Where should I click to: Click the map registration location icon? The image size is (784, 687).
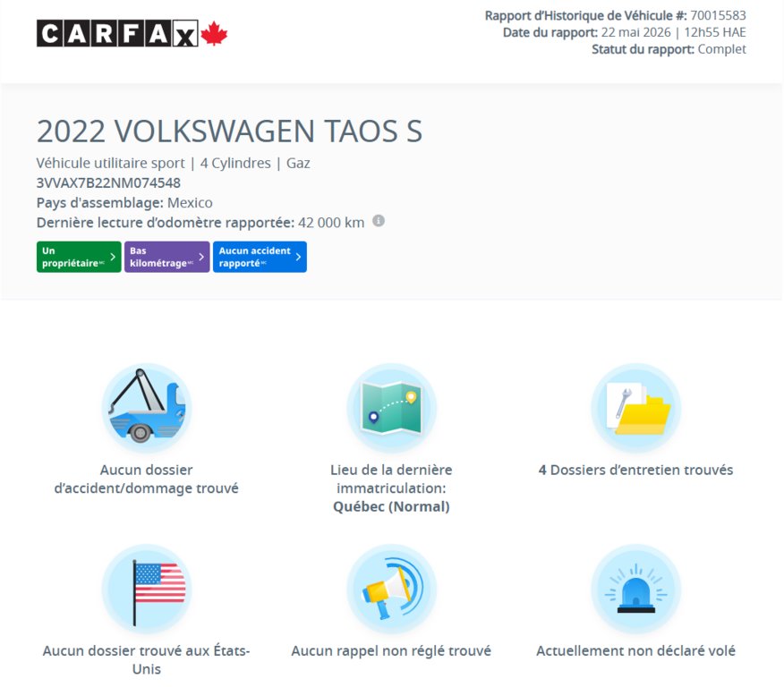coord(391,408)
